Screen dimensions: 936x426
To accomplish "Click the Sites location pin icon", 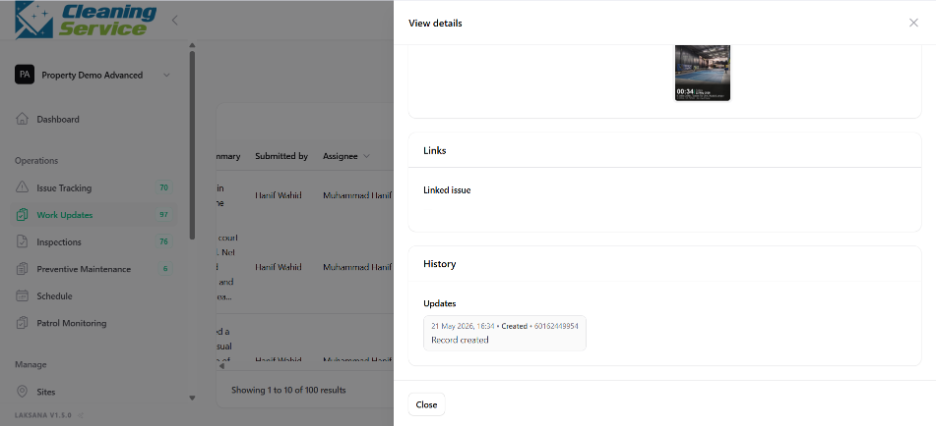I will tap(22, 392).
